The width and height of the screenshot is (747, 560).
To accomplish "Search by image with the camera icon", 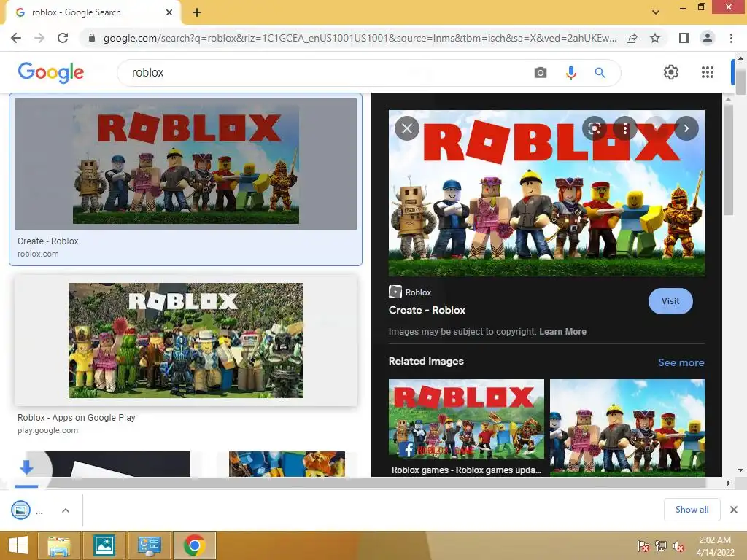I will coord(541,72).
